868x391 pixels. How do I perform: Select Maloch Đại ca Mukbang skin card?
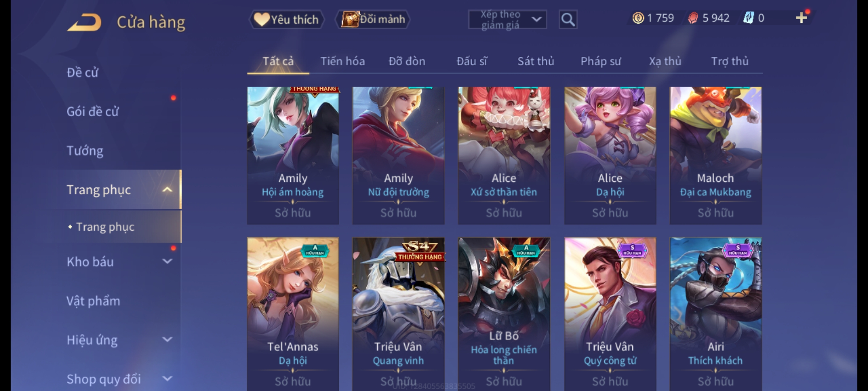pyautogui.click(x=715, y=155)
